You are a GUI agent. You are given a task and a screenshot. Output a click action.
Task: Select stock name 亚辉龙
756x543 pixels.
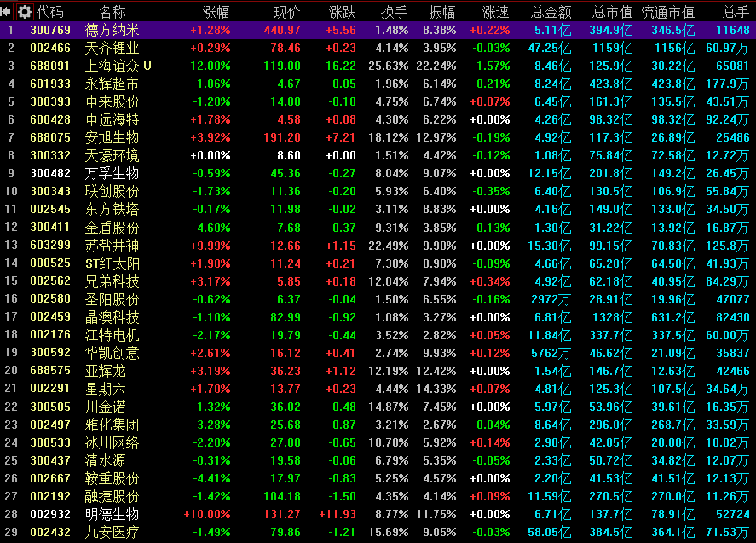click(x=105, y=371)
